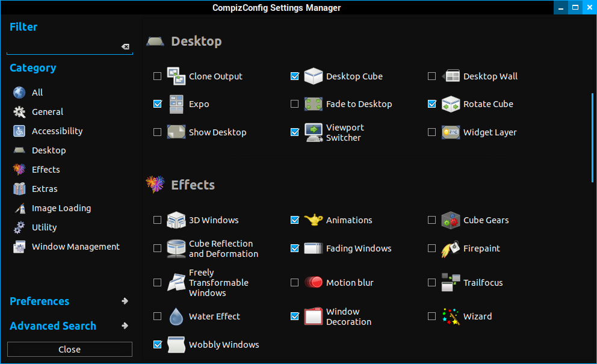The height and width of the screenshot is (364, 597).
Task: Enable the Motion blur checkbox
Action: click(x=295, y=283)
